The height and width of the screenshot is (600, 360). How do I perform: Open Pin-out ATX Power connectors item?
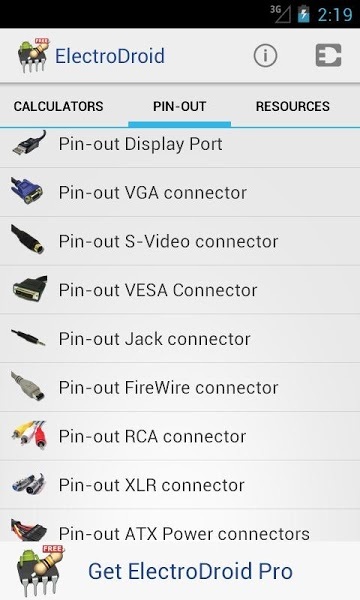180,526
